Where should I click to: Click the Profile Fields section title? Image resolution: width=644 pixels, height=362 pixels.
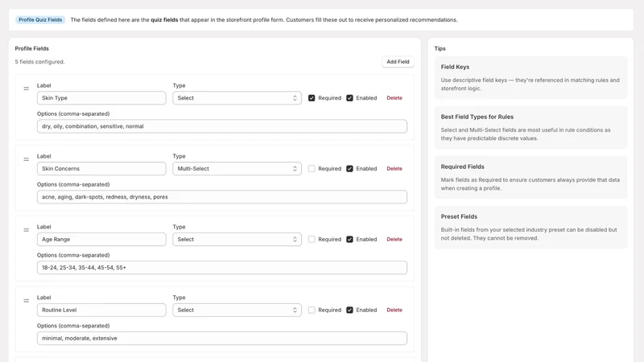click(x=31, y=48)
